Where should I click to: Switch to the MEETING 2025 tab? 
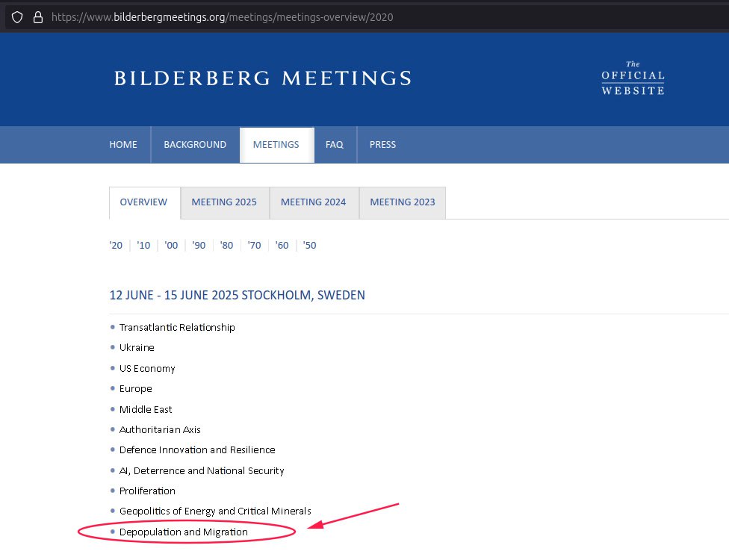pyautogui.click(x=224, y=202)
